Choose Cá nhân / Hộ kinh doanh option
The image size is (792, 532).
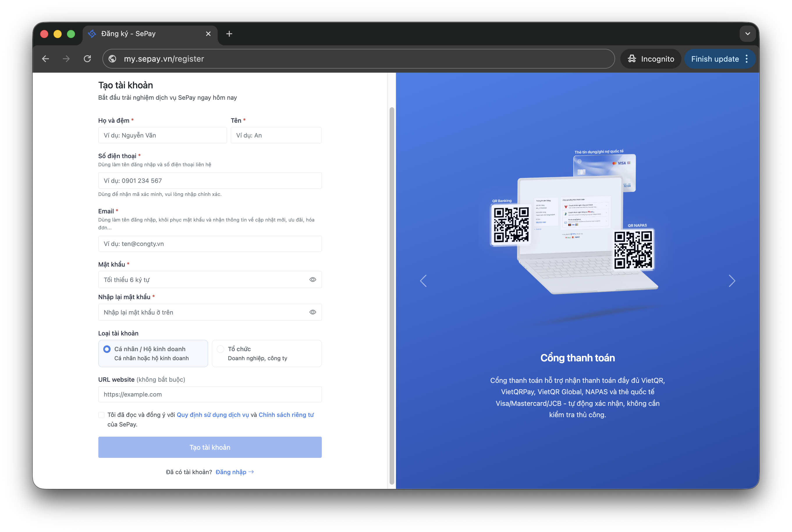tap(153, 353)
